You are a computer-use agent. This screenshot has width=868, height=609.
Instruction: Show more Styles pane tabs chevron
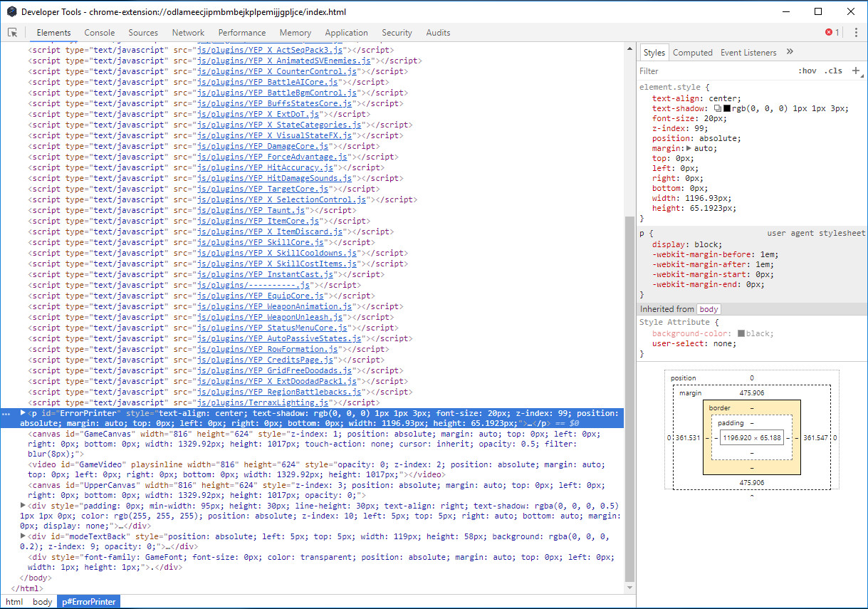click(790, 52)
